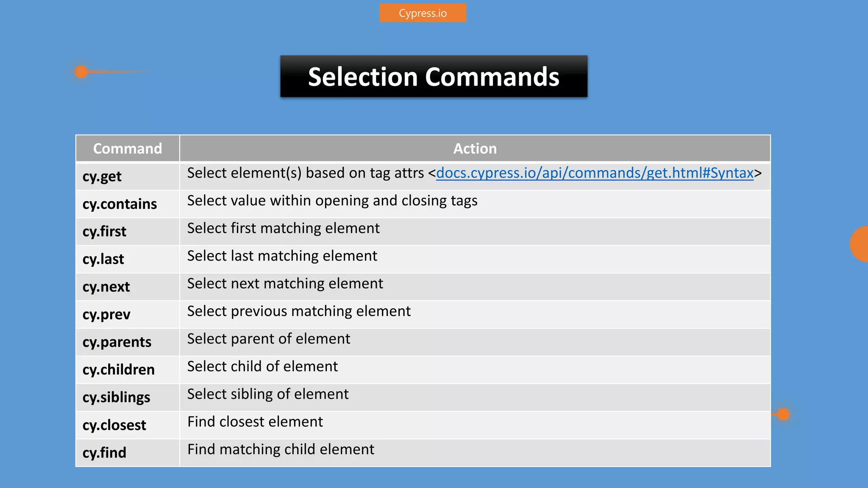Click the cy.siblings command cell
This screenshot has height=488, width=868.
(x=128, y=397)
